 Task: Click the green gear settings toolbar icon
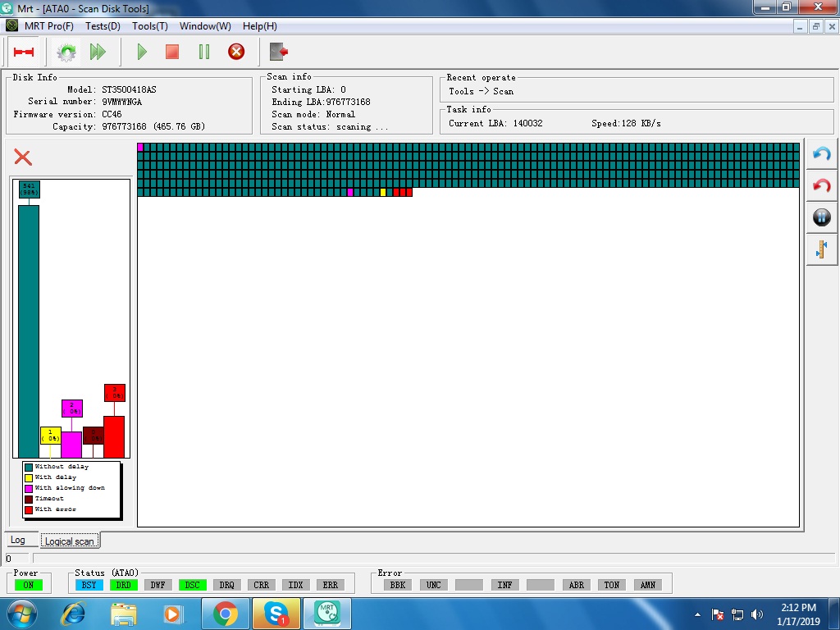pyautogui.click(x=66, y=52)
